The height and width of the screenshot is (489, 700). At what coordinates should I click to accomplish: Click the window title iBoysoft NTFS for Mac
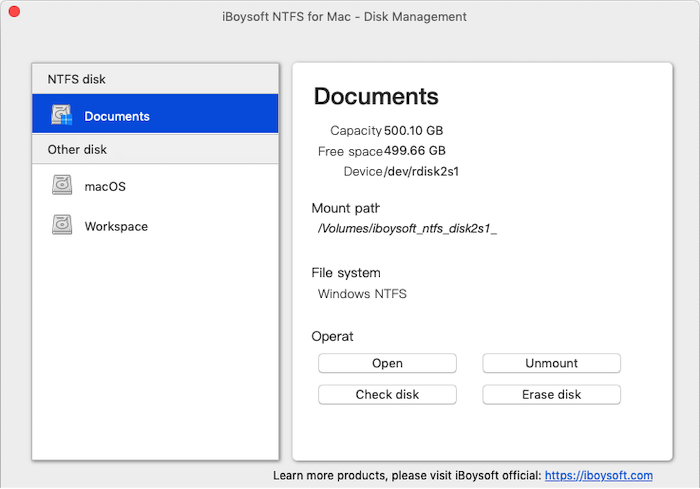(x=344, y=17)
